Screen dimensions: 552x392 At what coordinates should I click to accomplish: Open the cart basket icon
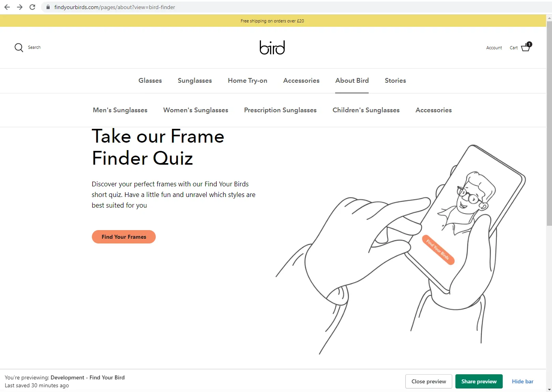[526, 47]
